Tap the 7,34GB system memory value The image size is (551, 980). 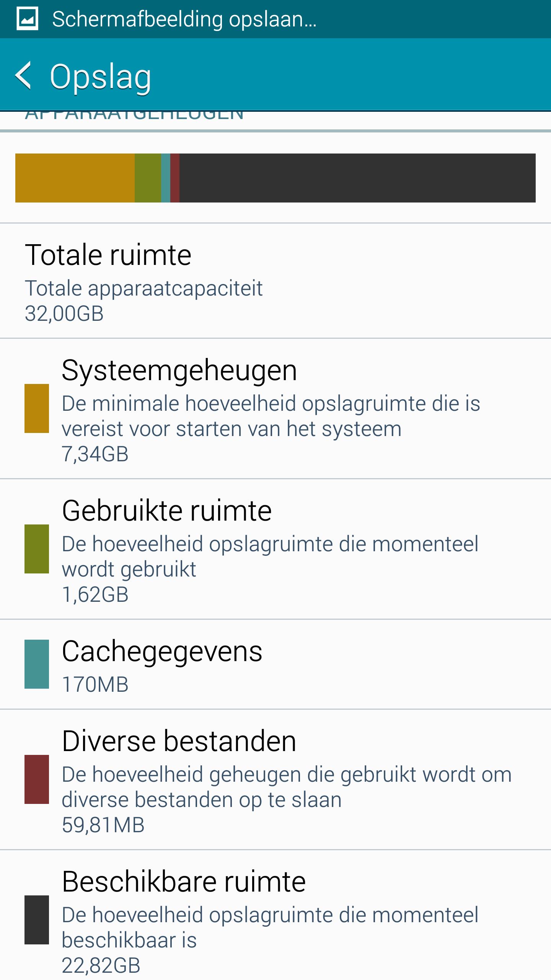(x=95, y=454)
